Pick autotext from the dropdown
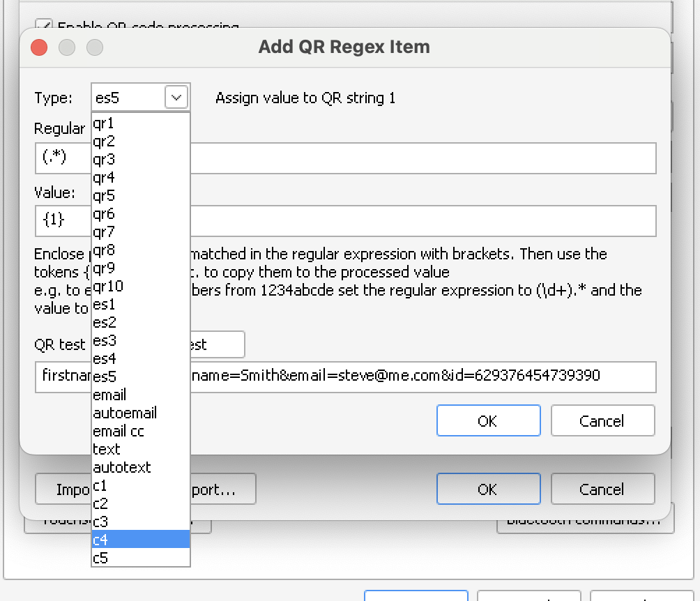700x601 pixels. click(x=121, y=468)
